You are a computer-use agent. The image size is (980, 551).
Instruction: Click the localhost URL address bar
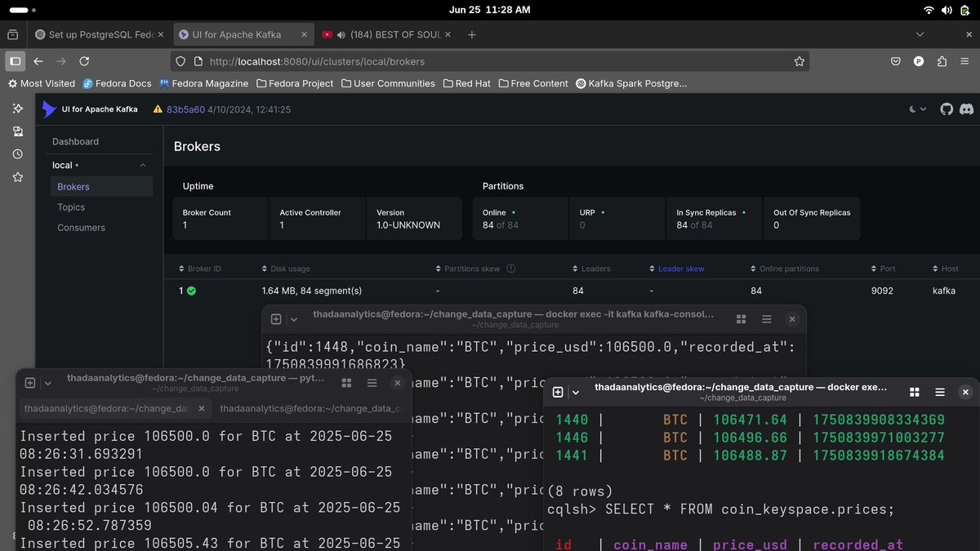point(490,61)
